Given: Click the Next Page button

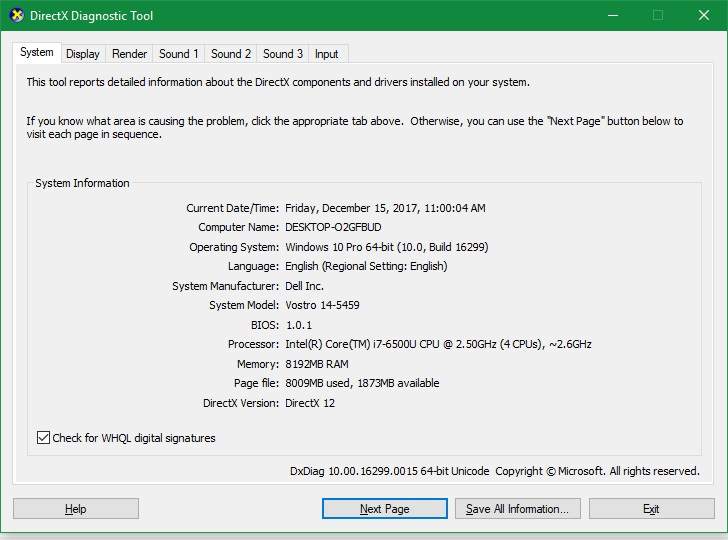Looking at the screenshot, I should [x=384, y=509].
